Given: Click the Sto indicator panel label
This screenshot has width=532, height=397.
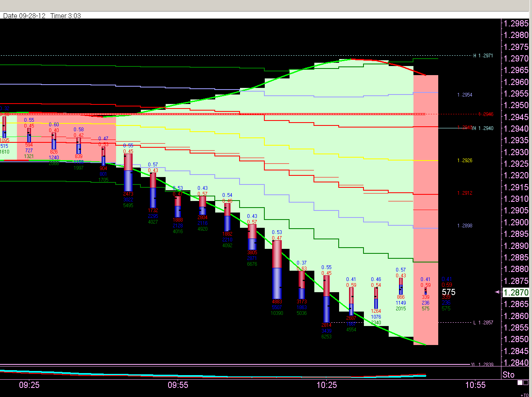Looking at the screenshot, I should 508,374.
